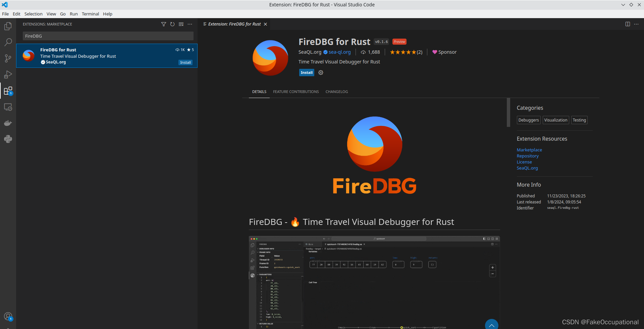The width and height of the screenshot is (644, 329).
Task: Open the Explorer view in activity bar
Action: (x=8, y=26)
